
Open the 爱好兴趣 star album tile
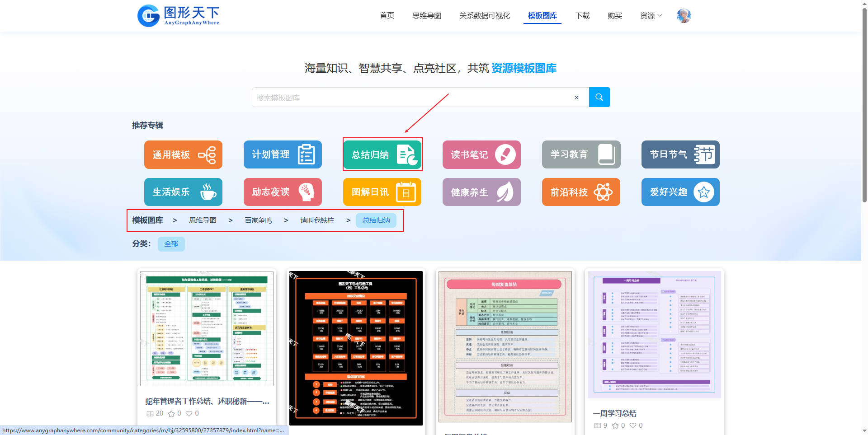tap(680, 192)
